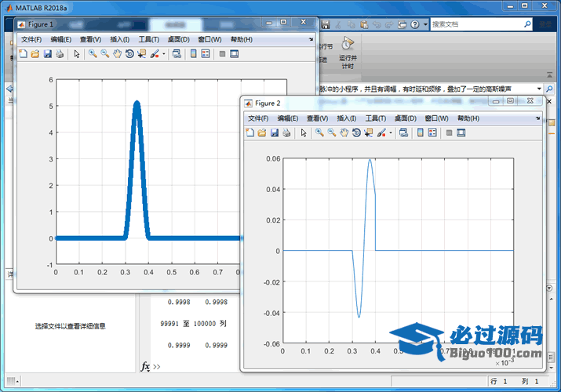The height and width of the screenshot is (392, 561).
Task: Enable Data Cursor tool in Figure 1
Action: tap(142, 54)
